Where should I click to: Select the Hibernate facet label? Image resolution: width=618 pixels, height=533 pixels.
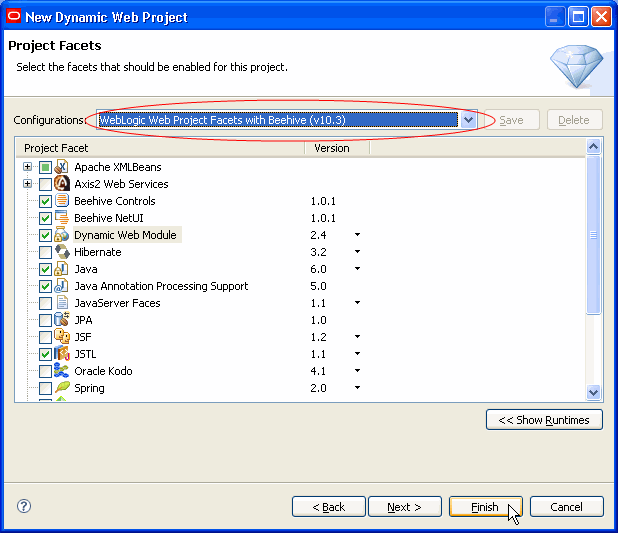[x=98, y=252]
